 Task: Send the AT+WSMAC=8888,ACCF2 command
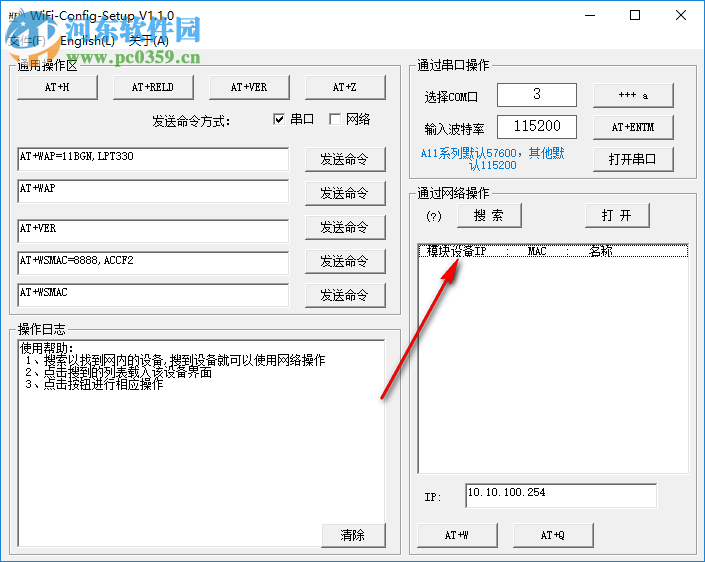point(345,261)
